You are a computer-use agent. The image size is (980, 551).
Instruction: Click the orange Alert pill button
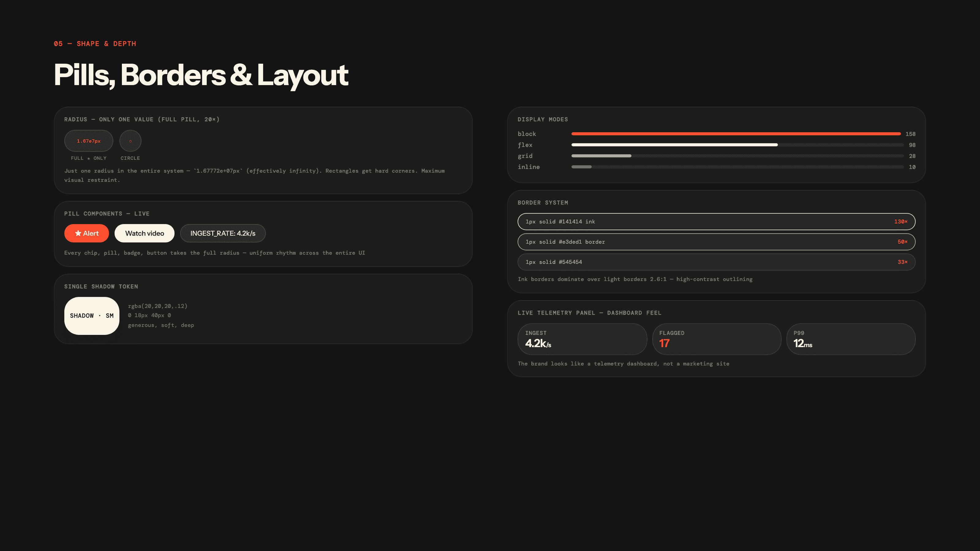click(x=86, y=233)
